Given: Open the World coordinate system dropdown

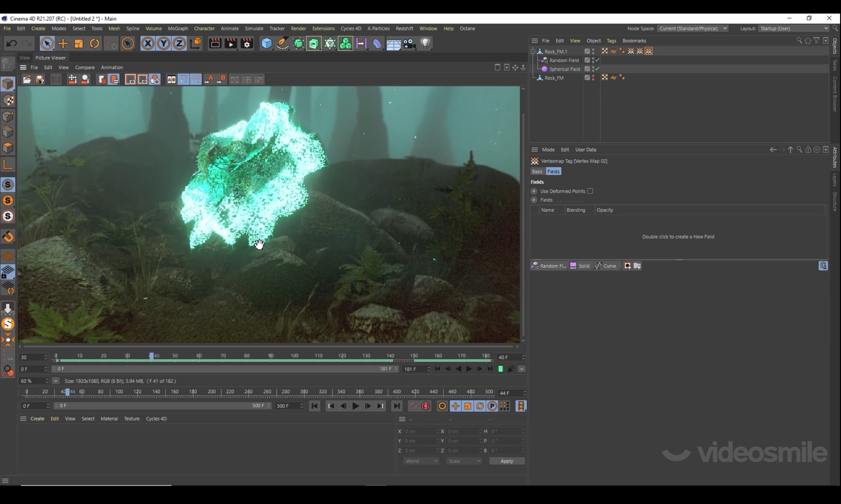Looking at the screenshot, I should [420, 461].
